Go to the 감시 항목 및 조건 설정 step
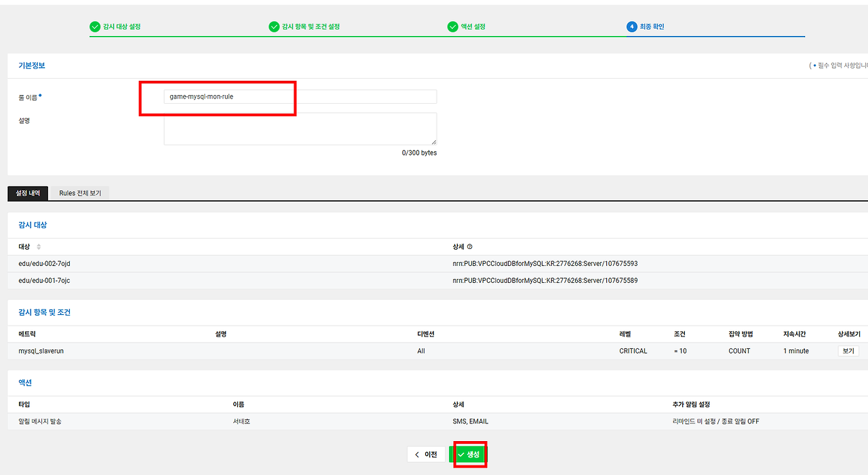This screenshot has width=868, height=475. click(311, 27)
